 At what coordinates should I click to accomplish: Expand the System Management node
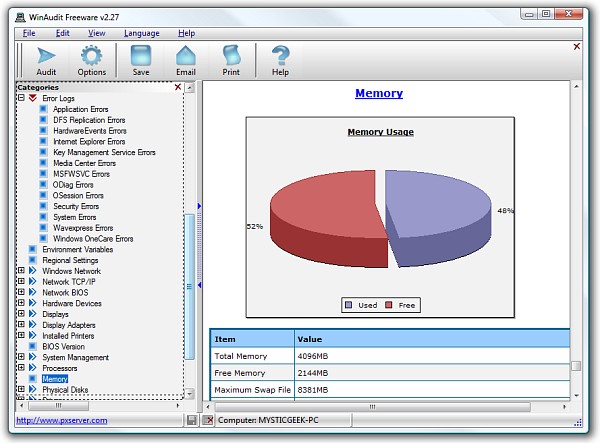(x=21, y=357)
